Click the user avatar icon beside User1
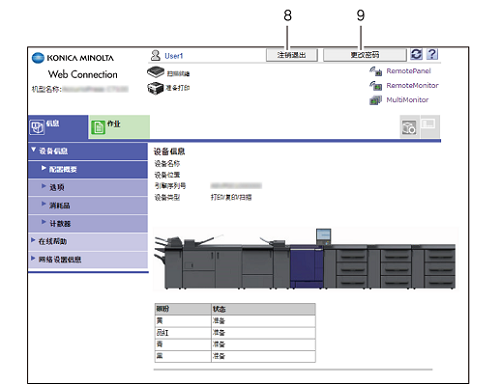500x384 pixels. click(x=155, y=55)
